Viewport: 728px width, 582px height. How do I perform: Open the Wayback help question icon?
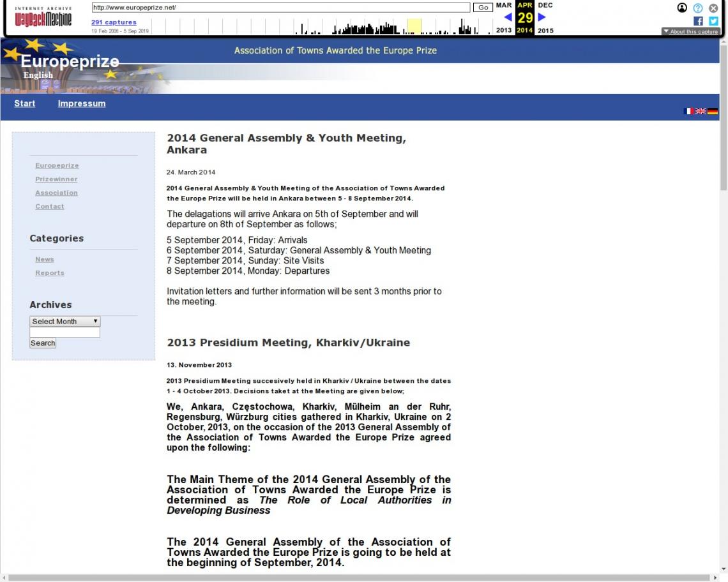tap(698, 8)
